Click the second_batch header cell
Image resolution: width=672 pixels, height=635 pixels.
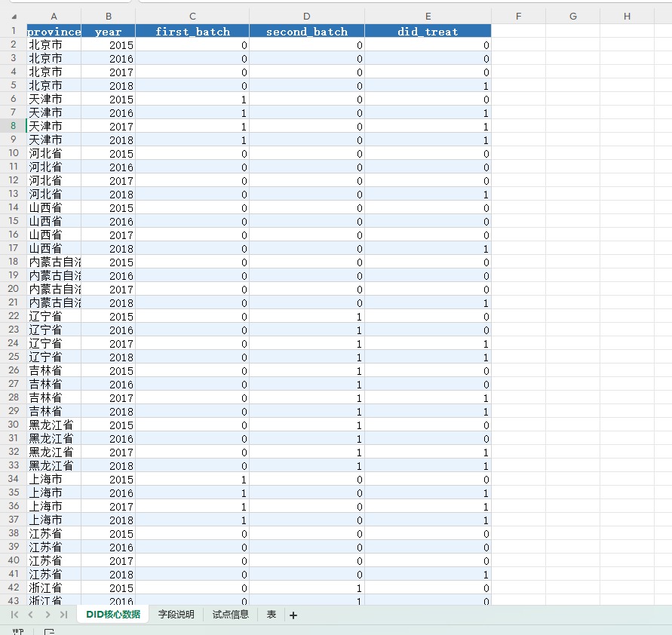[307, 31]
